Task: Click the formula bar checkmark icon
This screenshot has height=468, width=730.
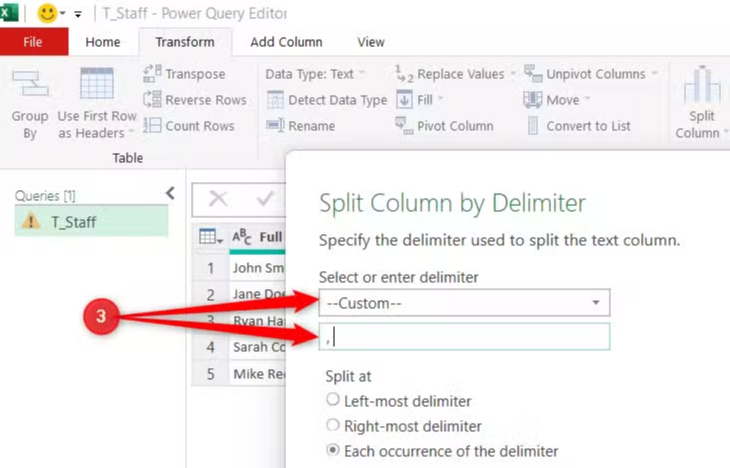Action: [265, 199]
